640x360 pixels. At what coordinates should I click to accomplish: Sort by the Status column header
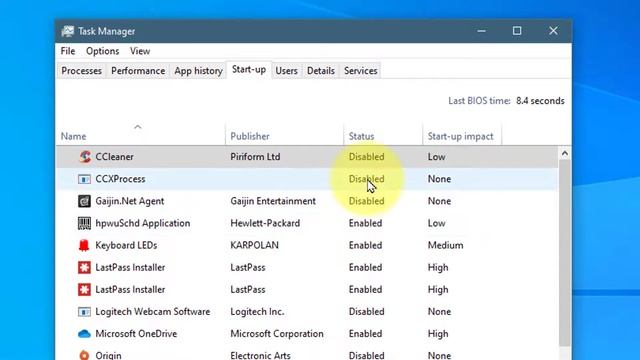[361, 136]
